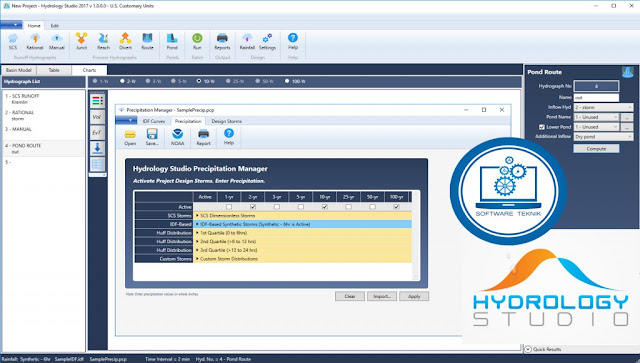640x363 pixels.
Task: Open the Pond Name dropdown
Action: 597,117
